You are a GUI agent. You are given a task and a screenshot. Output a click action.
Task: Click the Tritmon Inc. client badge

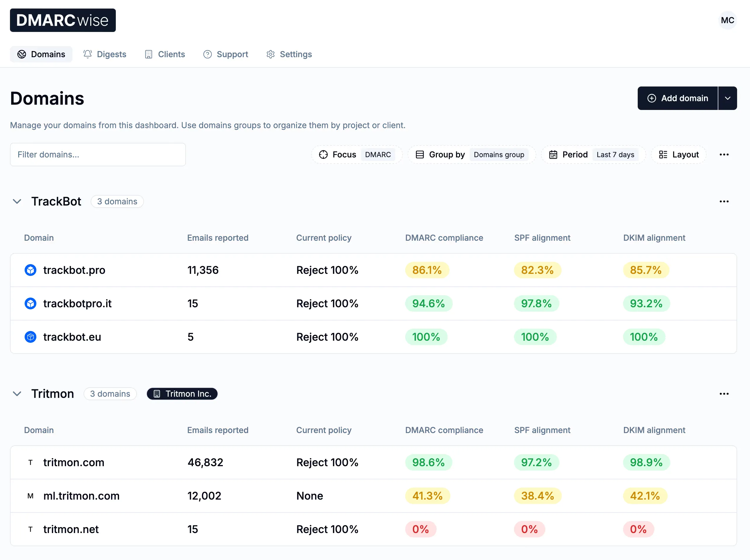click(182, 393)
